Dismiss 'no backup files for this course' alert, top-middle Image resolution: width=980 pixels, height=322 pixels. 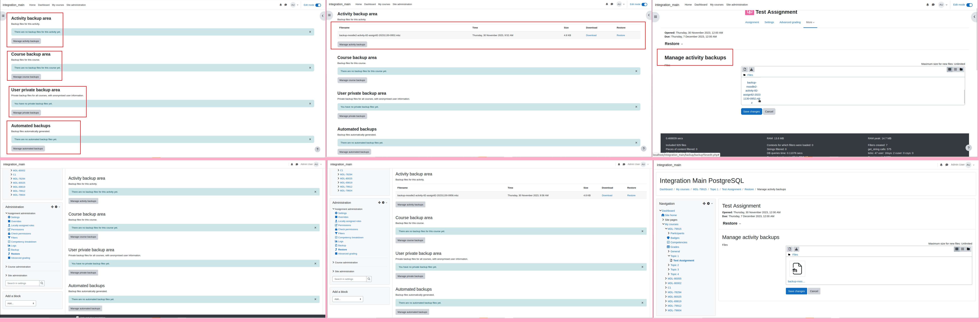(x=636, y=71)
